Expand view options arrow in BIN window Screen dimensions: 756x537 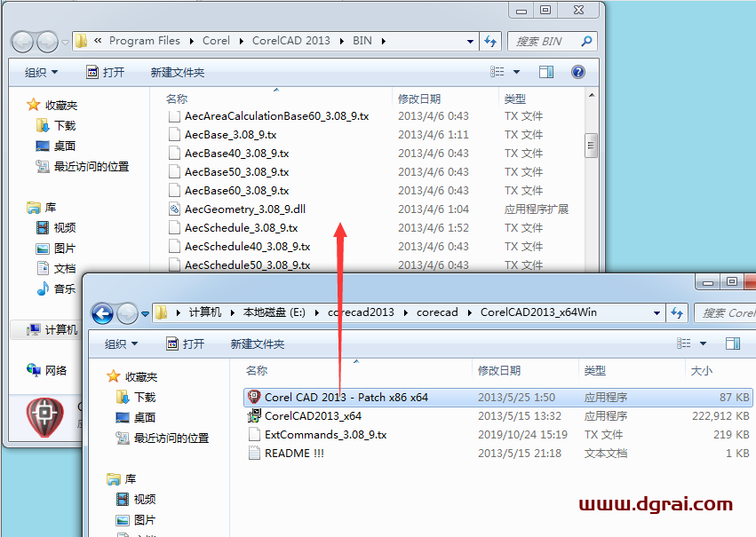pyautogui.click(x=516, y=72)
